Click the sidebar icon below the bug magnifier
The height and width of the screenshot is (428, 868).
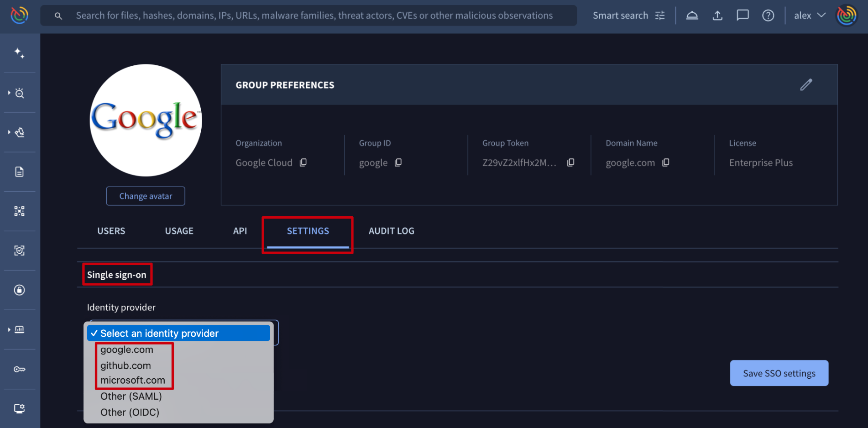[20, 132]
